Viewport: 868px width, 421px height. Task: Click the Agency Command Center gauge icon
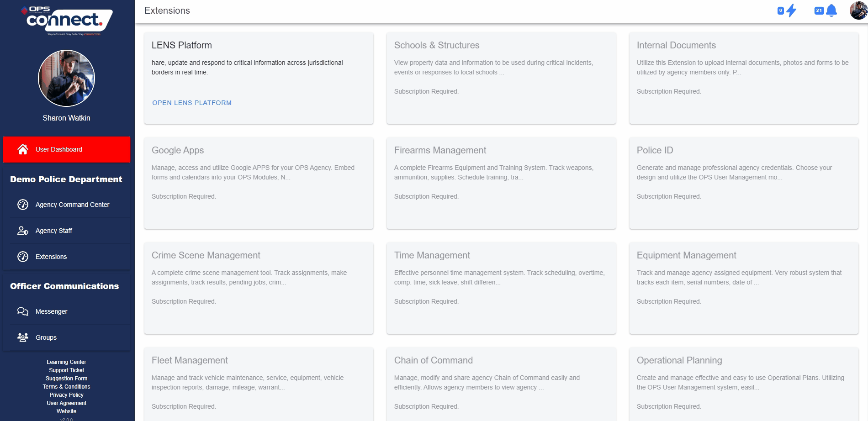(x=23, y=205)
